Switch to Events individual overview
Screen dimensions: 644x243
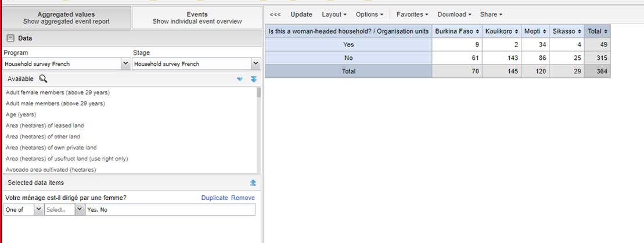pyautogui.click(x=197, y=18)
